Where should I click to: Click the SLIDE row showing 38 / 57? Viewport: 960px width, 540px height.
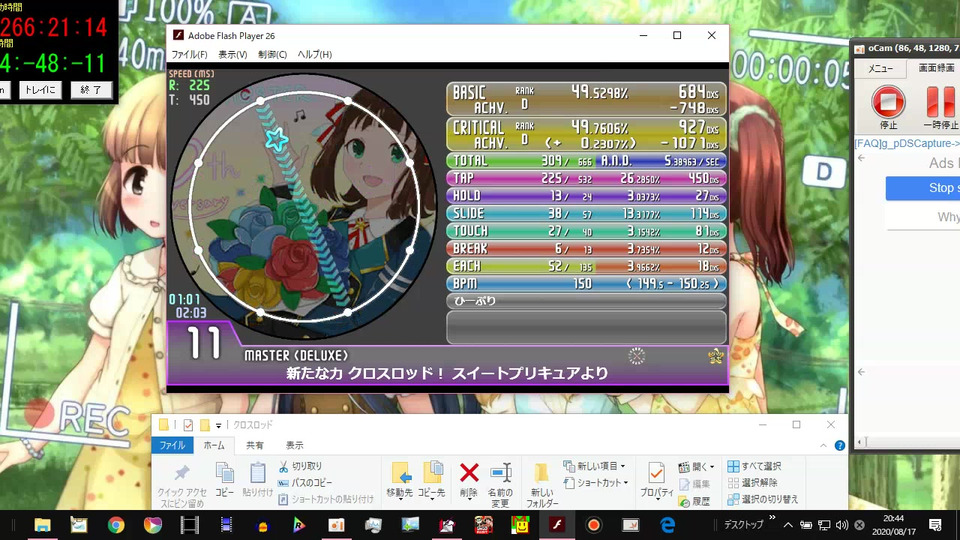click(x=587, y=213)
